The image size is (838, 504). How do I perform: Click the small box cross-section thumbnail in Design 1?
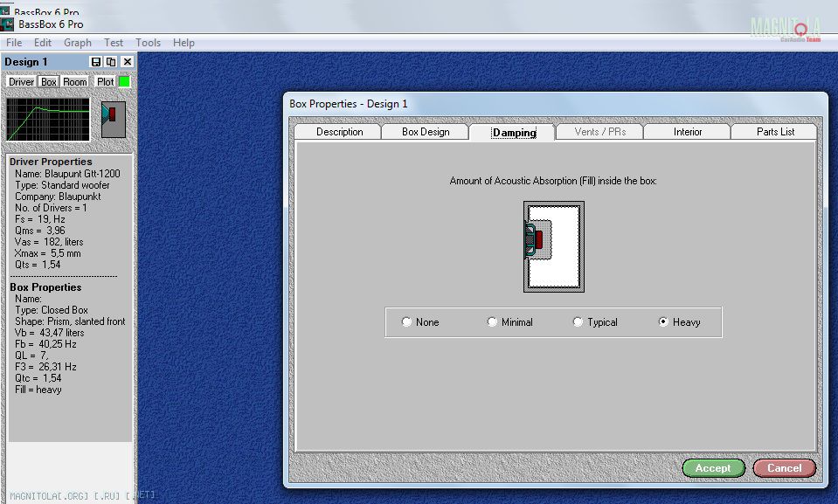[x=114, y=120]
